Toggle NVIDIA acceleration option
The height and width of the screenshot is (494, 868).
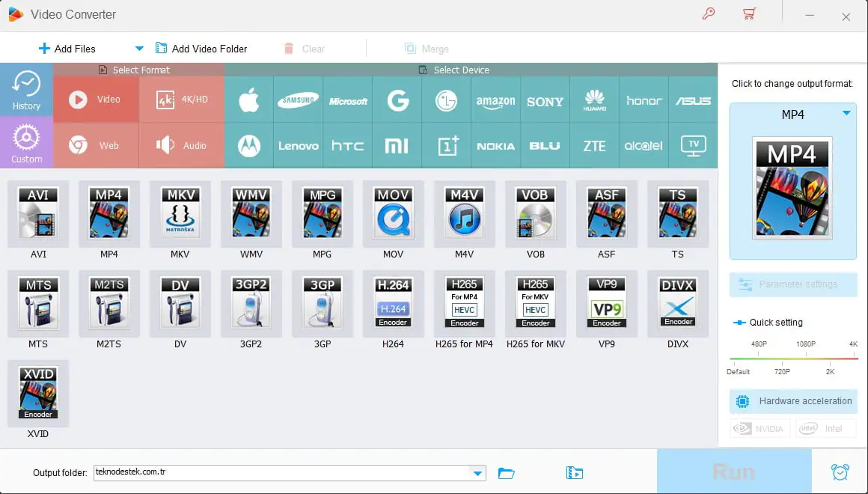759,429
